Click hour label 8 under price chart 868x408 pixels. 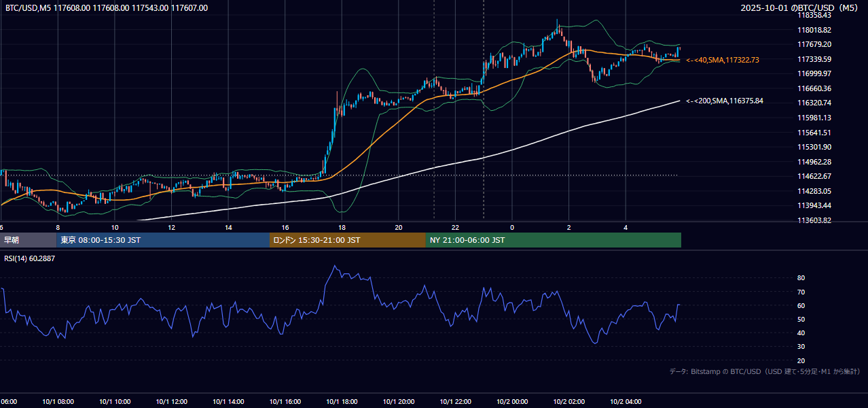pyautogui.click(x=58, y=227)
